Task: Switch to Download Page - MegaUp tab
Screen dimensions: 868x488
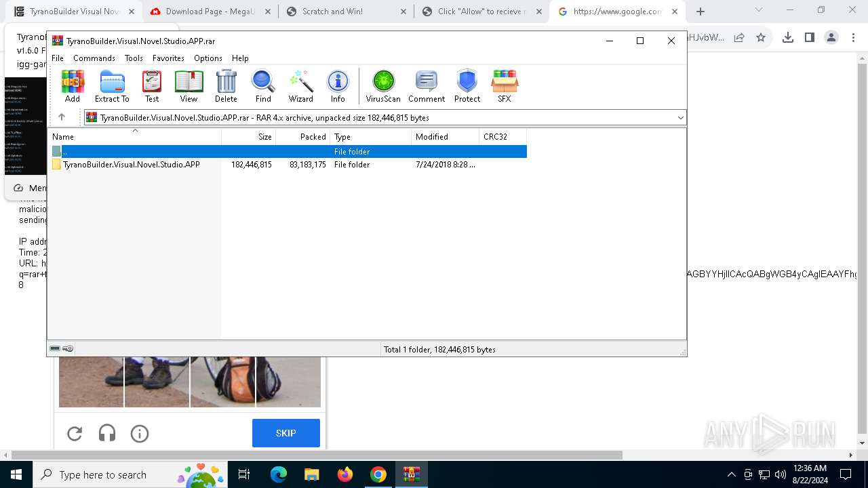Action: (x=210, y=12)
